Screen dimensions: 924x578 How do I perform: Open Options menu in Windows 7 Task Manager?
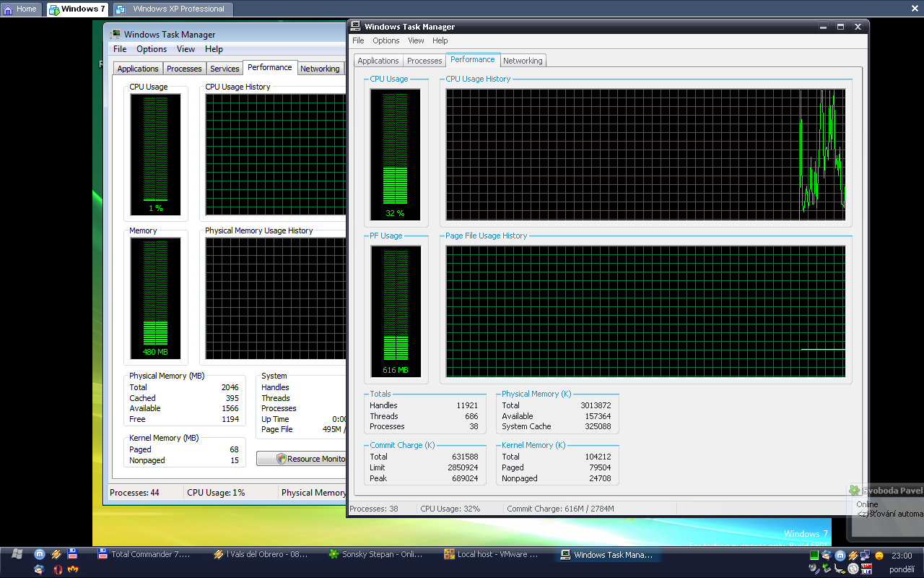152,49
